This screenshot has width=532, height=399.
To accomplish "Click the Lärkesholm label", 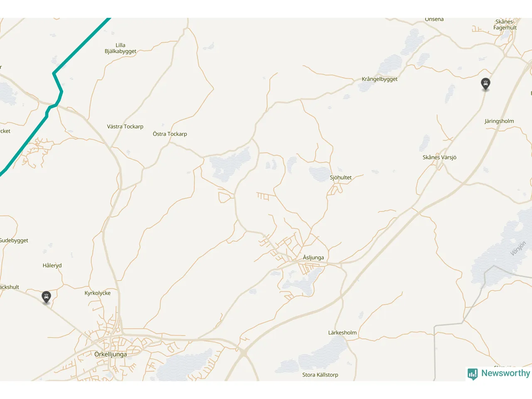I will 342,332.
